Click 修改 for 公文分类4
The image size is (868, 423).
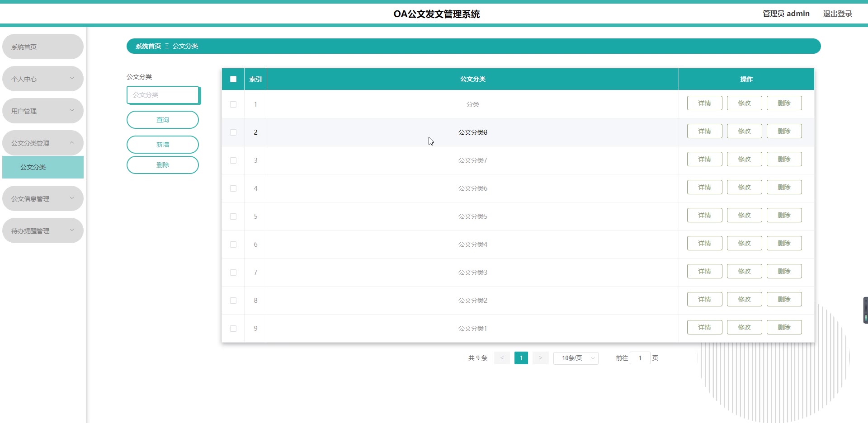pyautogui.click(x=745, y=243)
